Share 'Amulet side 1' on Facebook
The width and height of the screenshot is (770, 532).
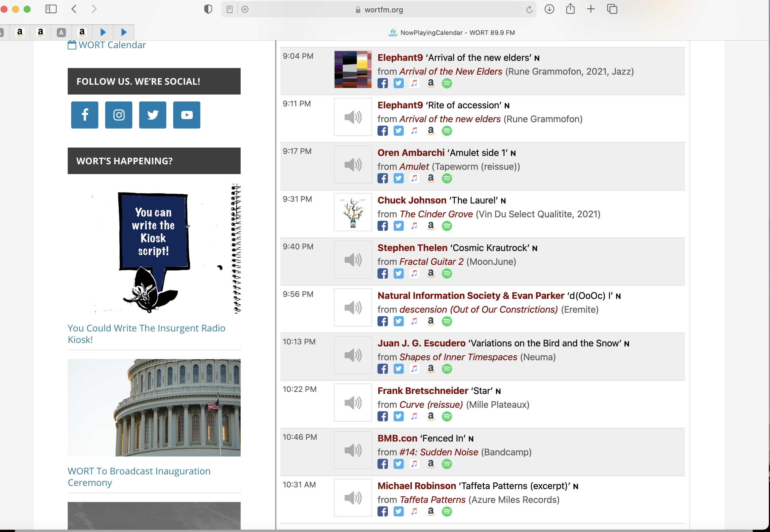[x=383, y=179]
